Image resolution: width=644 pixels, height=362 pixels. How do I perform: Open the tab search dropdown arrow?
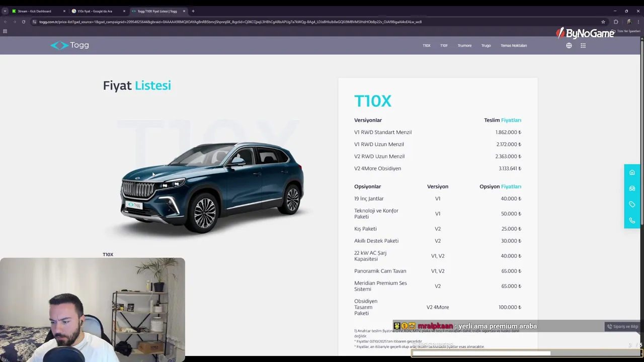click(5, 11)
